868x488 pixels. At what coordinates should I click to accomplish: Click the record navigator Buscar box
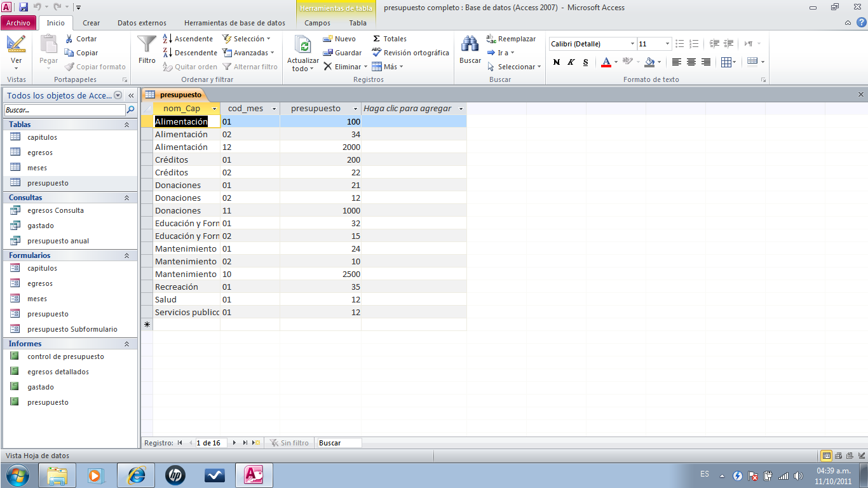click(x=339, y=443)
